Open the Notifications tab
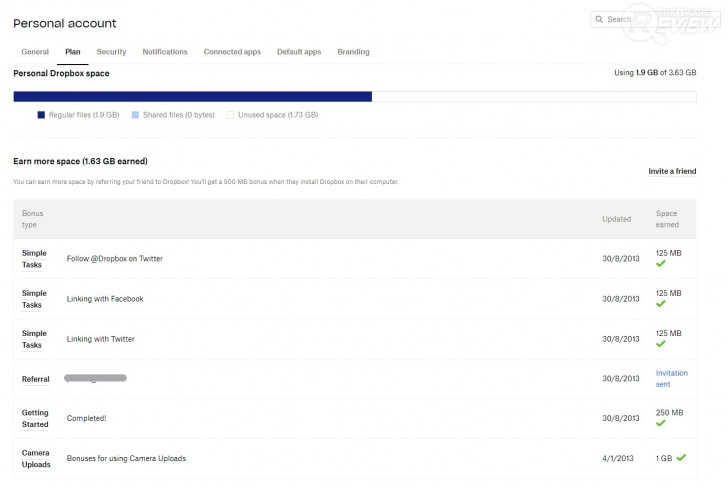Viewport: 728px width, 488px height. pyautogui.click(x=165, y=52)
